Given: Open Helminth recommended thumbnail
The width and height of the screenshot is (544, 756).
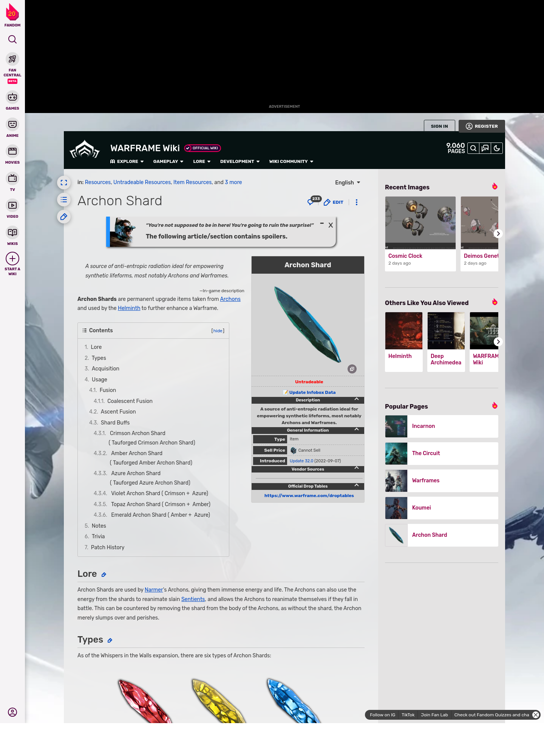Looking at the screenshot, I should (404, 331).
